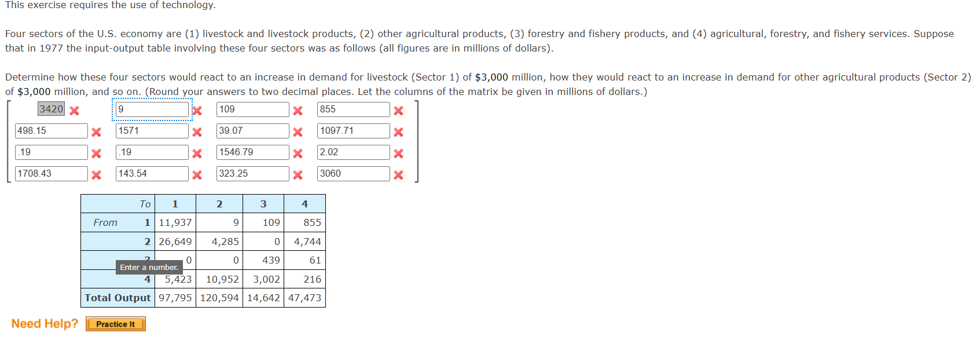Click the red X beside 323.25
This screenshot has width=980, height=340.
[x=297, y=174]
